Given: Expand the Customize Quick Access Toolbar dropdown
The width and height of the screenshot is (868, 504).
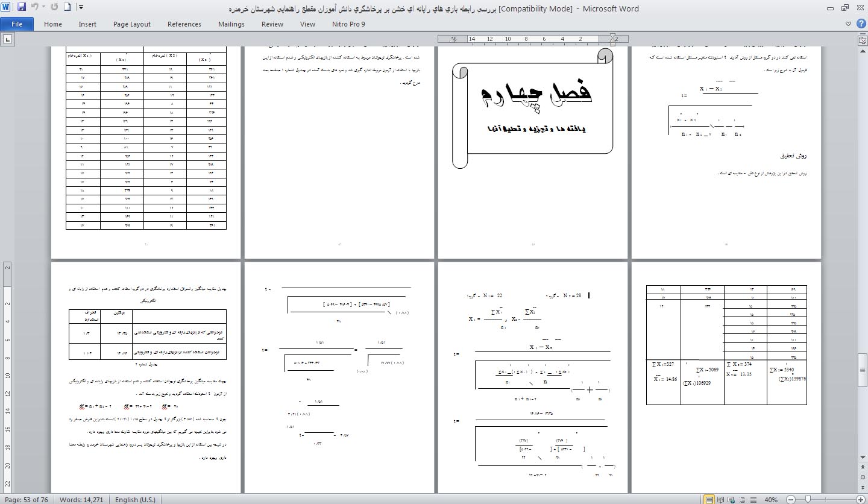Looking at the screenshot, I should (x=81, y=8).
